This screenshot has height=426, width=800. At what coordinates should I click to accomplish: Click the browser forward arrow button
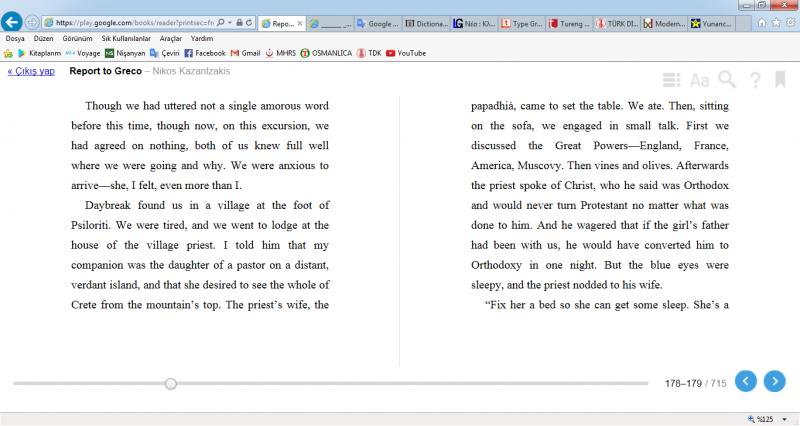32,22
